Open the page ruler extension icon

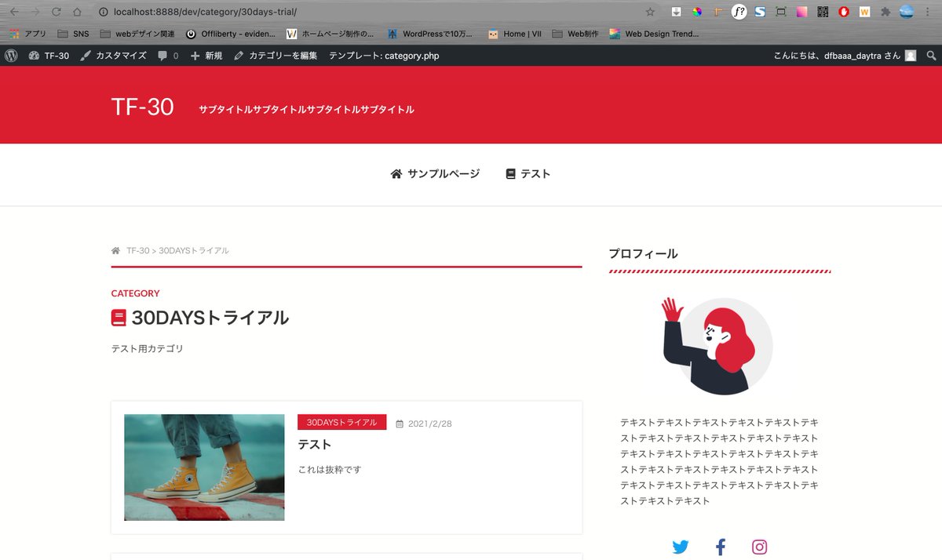pos(717,12)
